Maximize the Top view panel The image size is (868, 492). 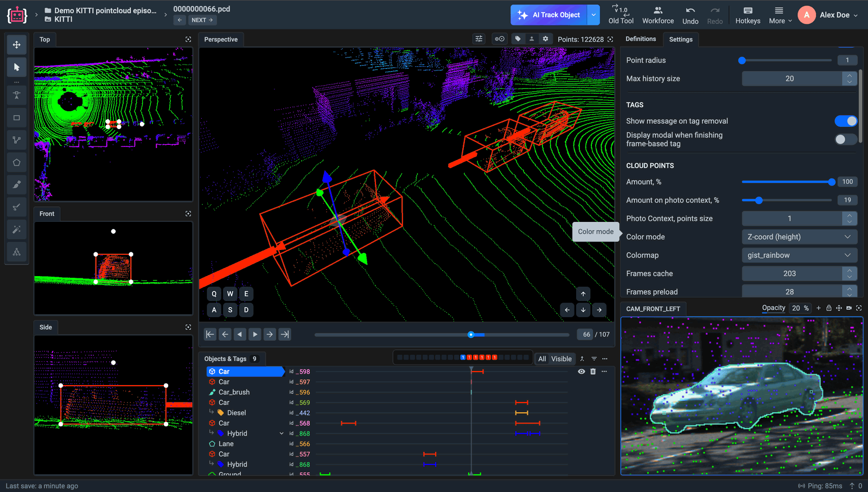pos(188,40)
